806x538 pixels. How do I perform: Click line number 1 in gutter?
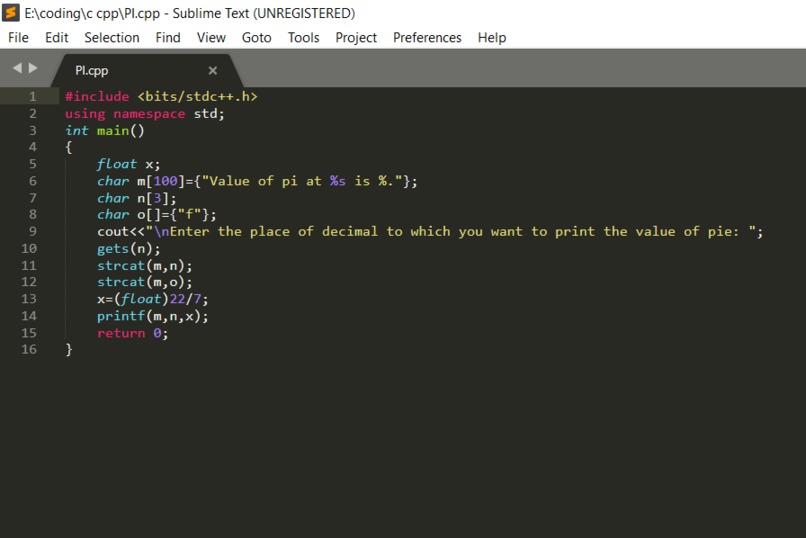32,97
